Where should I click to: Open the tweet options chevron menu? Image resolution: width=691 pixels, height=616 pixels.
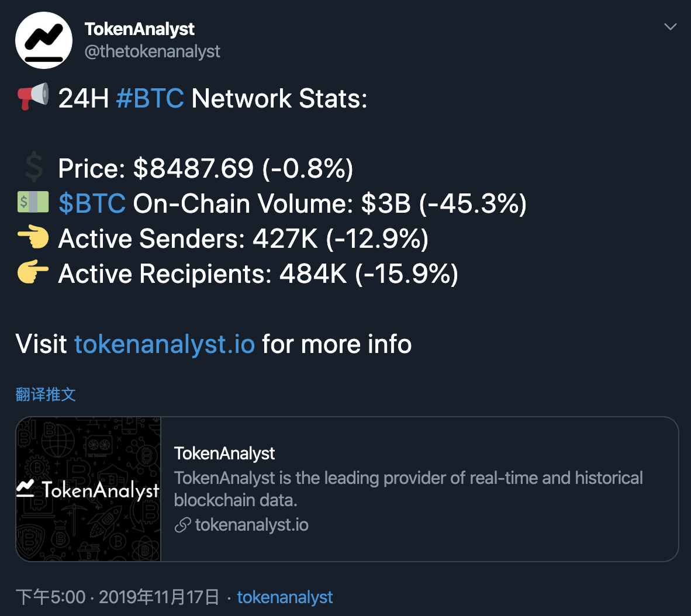coord(671,27)
